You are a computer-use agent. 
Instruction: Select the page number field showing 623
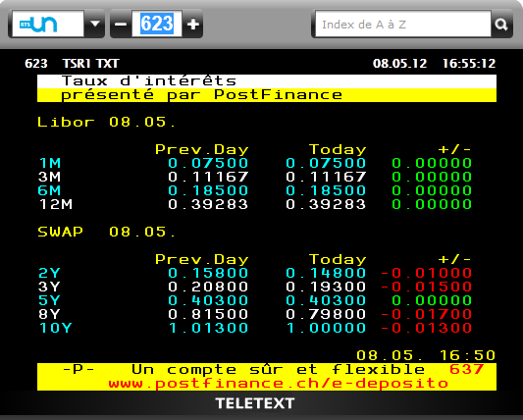157,24
